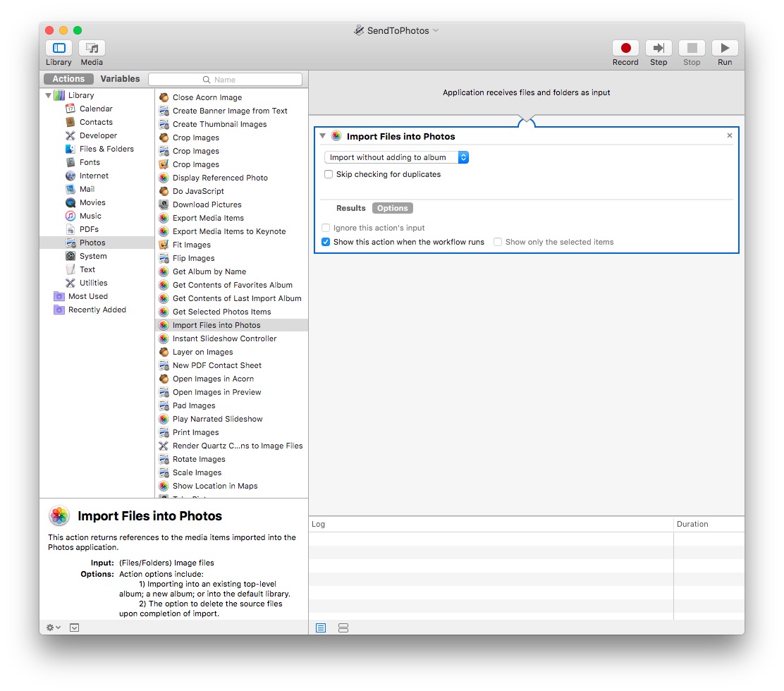
Task: Select the Options tab in the action
Action: (x=393, y=208)
